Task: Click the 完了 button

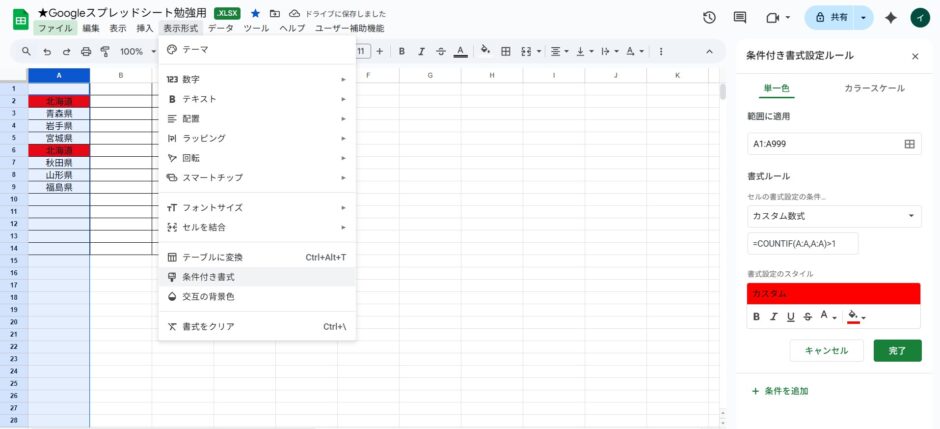Action: (x=897, y=351)
